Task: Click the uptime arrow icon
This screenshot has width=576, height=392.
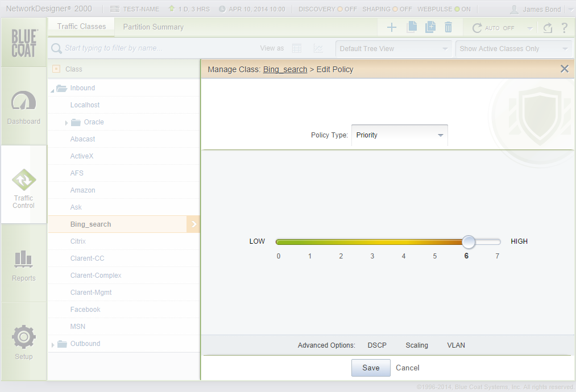Action: click(172, 9)
